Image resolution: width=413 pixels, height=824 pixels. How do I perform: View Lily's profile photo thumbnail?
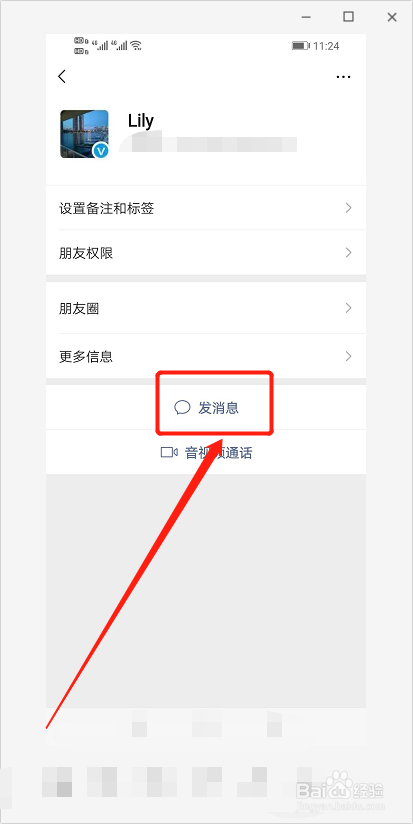click(x=85, y=134)
